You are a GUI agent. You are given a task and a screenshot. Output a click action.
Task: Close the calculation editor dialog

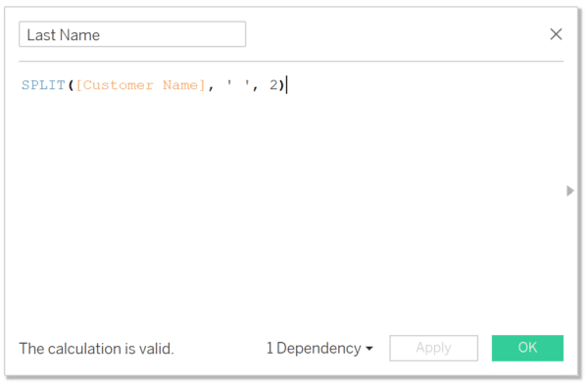[556, 34]
